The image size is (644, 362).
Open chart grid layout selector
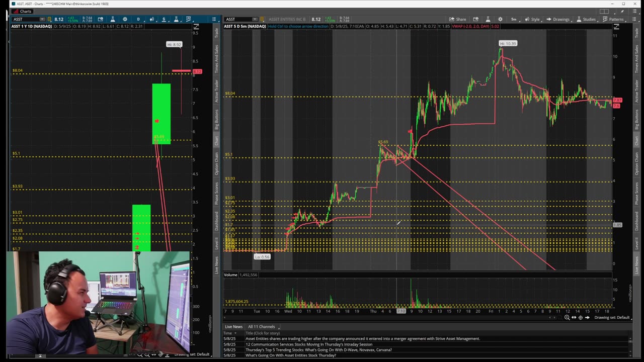pos(604,11)
